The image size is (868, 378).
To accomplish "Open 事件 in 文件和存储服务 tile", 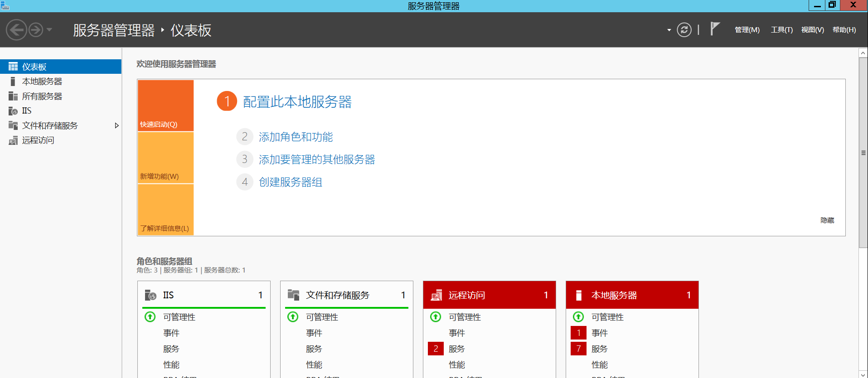I will (314, 333).
